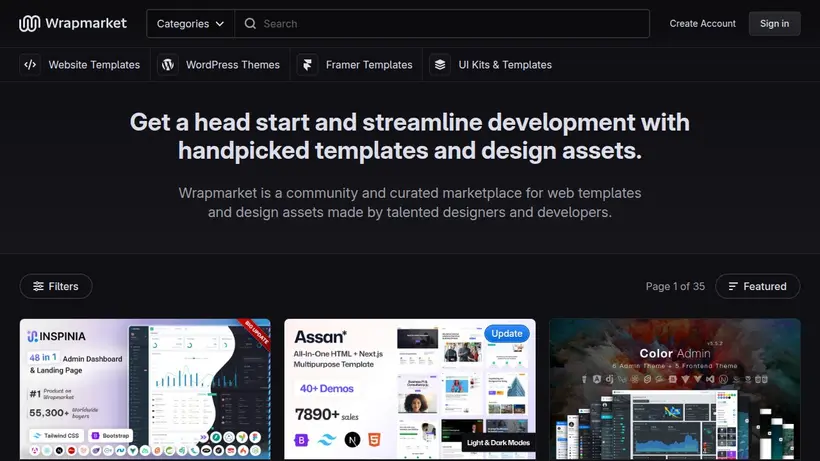Open the Featured sort dropdown
The image size is (820, 461).
(758, 286)
